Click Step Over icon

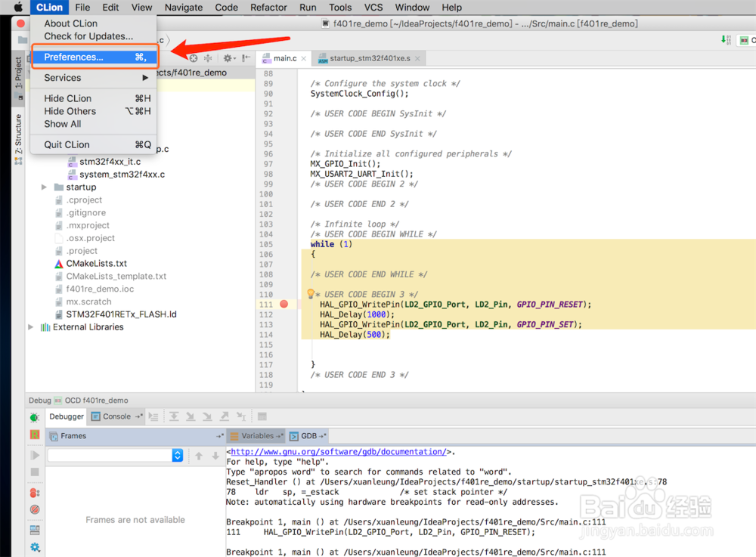coord(174,416)
